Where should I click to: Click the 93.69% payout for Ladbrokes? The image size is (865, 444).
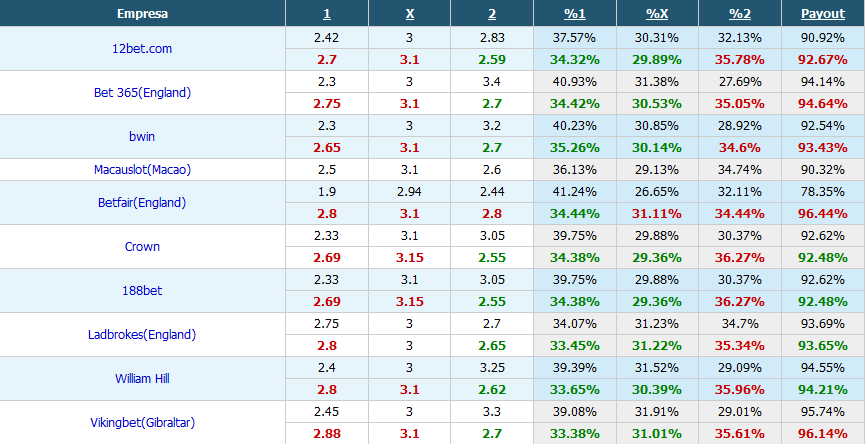(x=823, y=324)
